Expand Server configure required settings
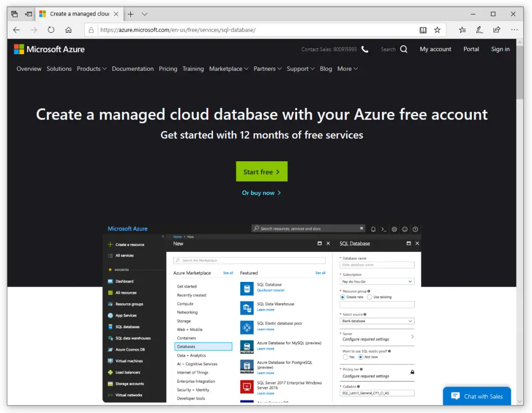 point(377,337)
